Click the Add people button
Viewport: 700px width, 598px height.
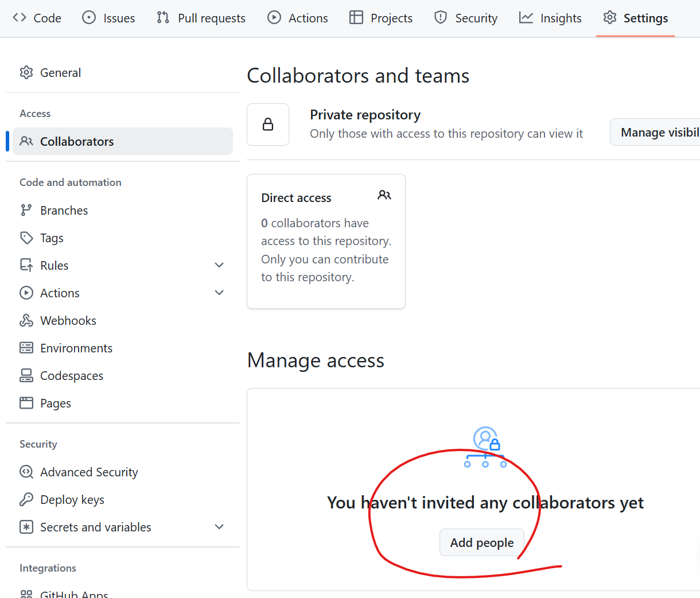click(482, 542)
